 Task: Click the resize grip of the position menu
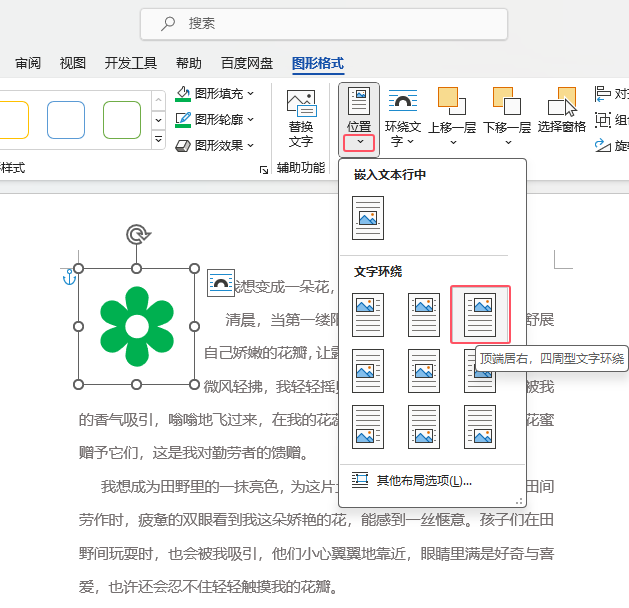(519, 501)
